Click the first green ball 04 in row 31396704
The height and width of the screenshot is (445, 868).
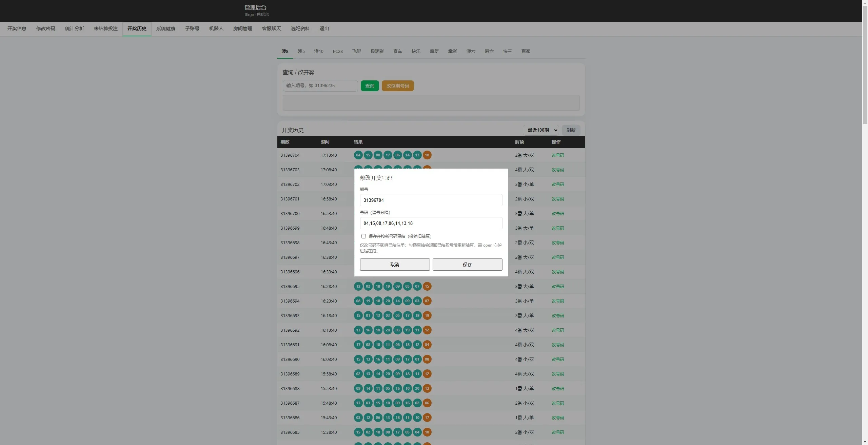click(x=358, y=155)
